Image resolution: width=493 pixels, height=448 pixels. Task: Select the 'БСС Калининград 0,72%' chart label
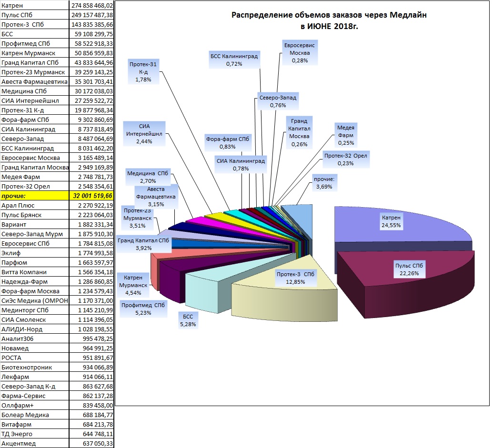pyautogui.click(x=234, y=60)
